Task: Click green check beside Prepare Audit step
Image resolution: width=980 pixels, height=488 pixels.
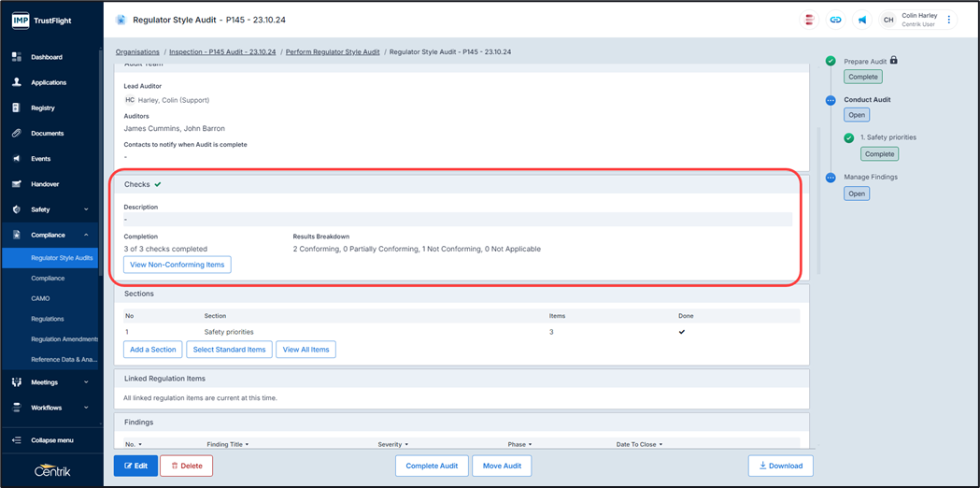Action: click(x=831, y=61)
